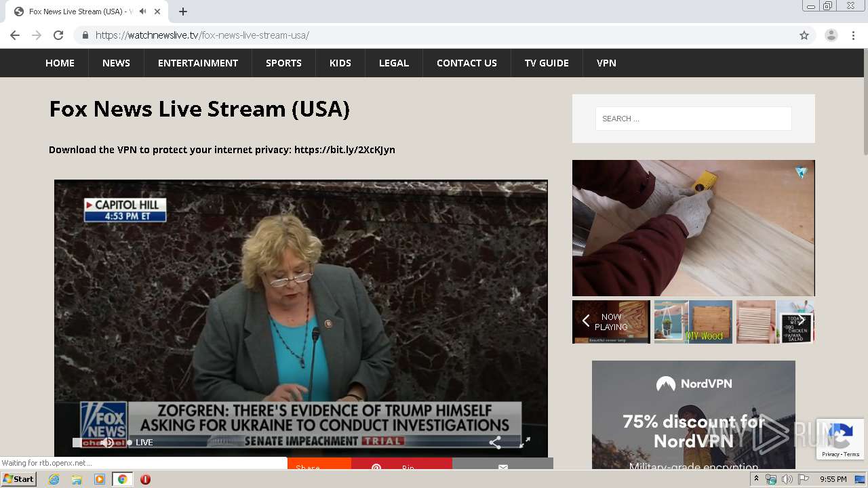Switch to Chrome in the taskbar
This screenshot has width=868, height=488.
[122, 479]
